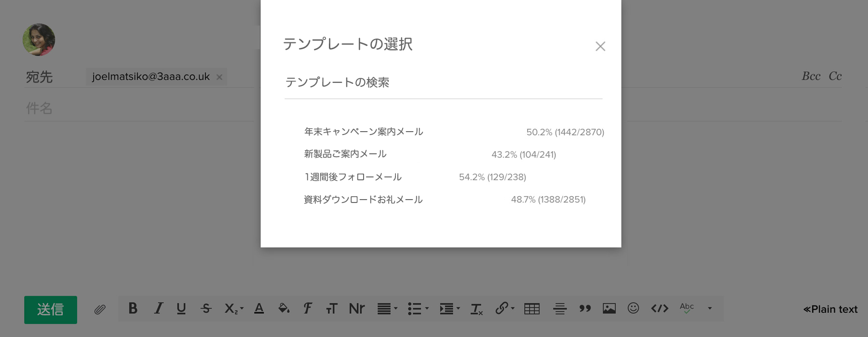
Task: Switch to Plain text mode
Action: point(830,310)
